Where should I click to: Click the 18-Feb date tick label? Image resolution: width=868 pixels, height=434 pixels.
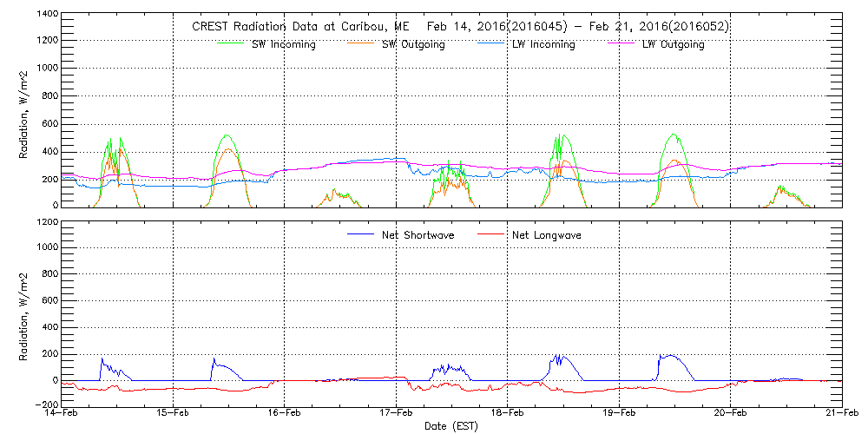(x=508, y=414)
